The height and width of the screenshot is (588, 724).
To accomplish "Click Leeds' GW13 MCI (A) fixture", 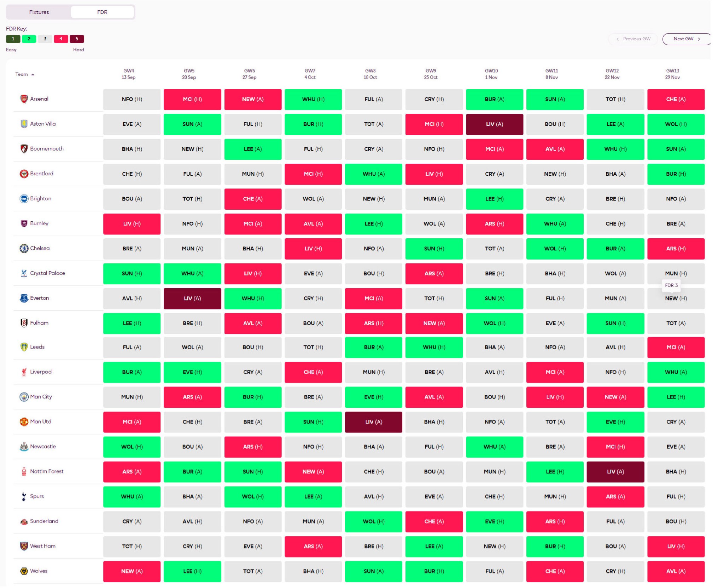I will point(676,347).
